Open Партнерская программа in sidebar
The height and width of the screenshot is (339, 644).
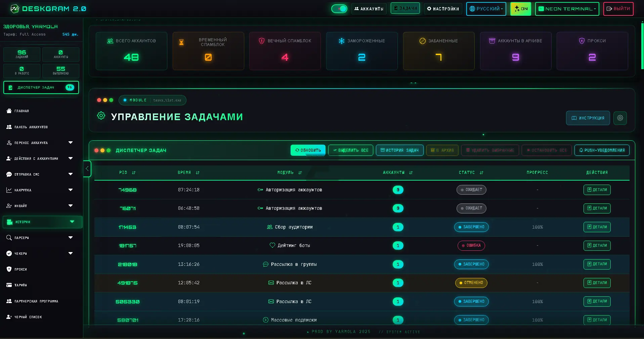pyautogui.click(x=36, y=301)
